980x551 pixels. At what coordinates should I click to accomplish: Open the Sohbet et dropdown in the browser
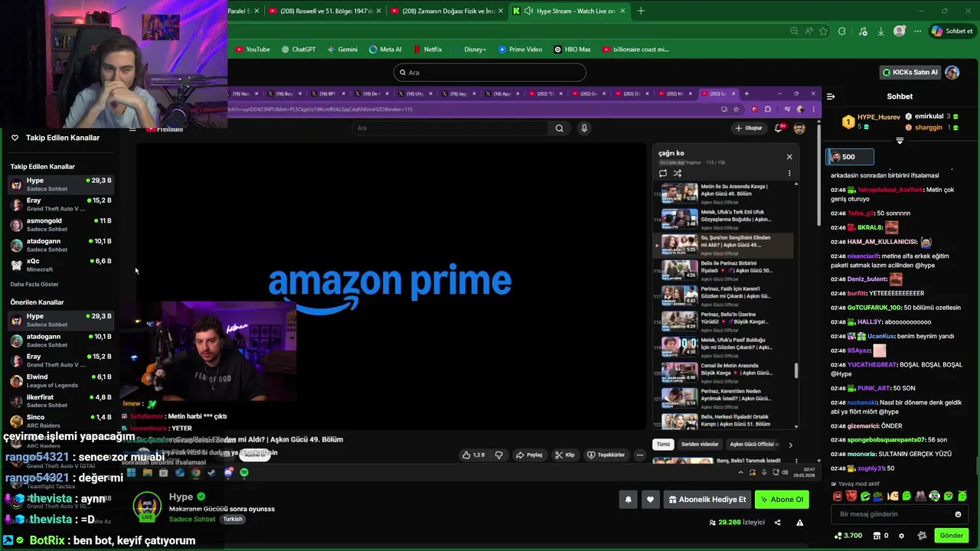click(952, 31)
